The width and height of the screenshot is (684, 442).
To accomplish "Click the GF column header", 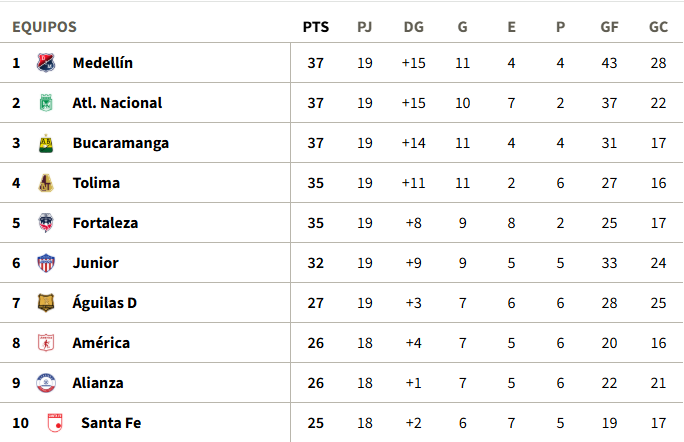I will [x=609, y=27].
